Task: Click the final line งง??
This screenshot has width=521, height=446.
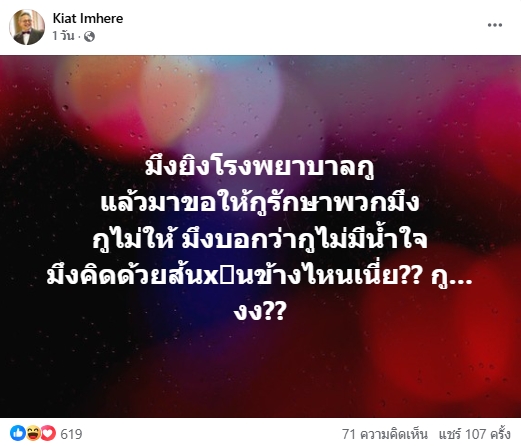Action: pyautogui.click(x=260, y=312)
